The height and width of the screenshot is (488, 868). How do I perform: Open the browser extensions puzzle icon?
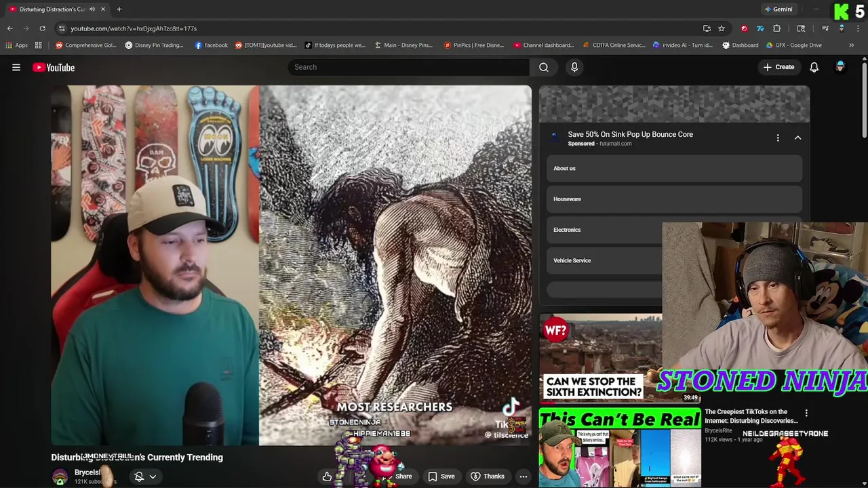coord(777,28)
